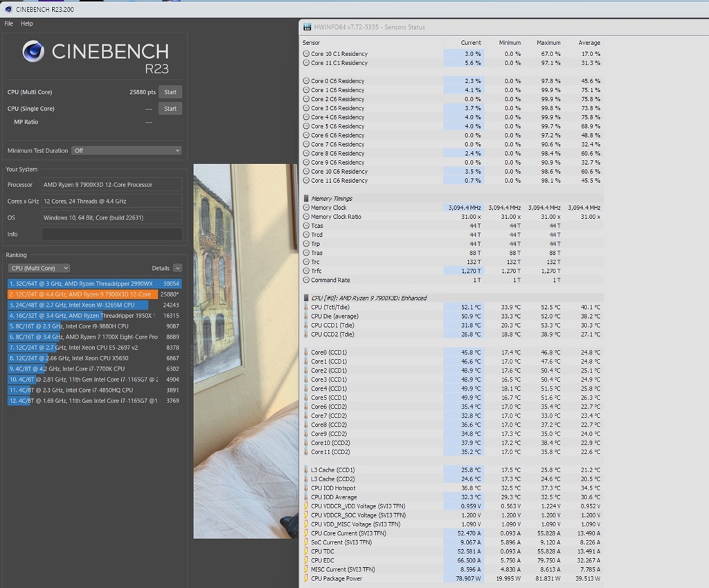Click the CPU TDC lightning icon

point(306,551)
